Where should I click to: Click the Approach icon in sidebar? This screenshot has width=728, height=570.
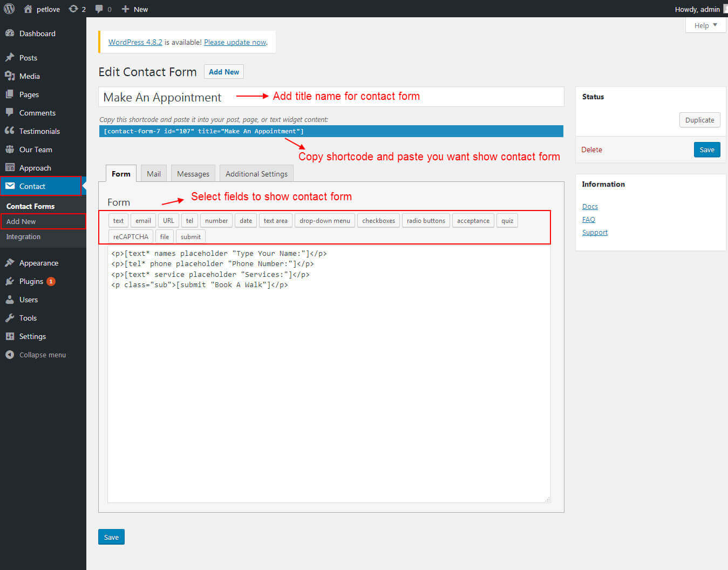(10, 167)
